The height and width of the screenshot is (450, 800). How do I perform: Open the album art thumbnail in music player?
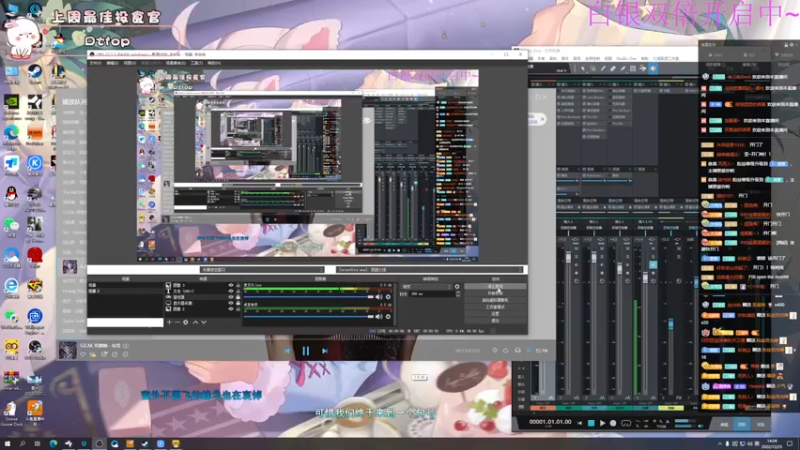click(67, 350)
